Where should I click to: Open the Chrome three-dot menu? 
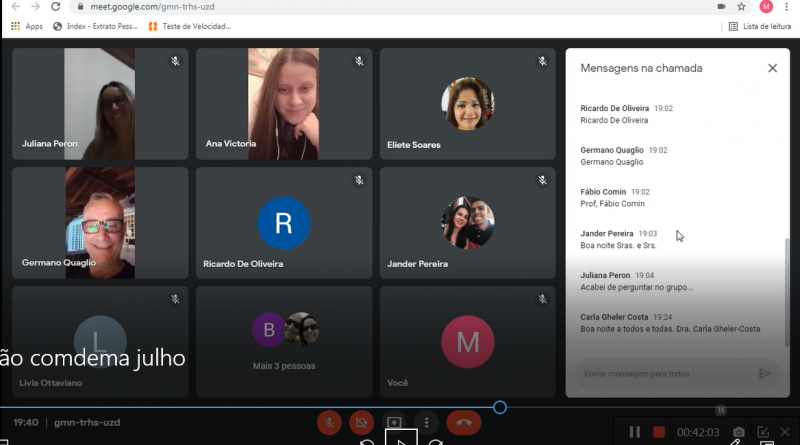(788, 6)
